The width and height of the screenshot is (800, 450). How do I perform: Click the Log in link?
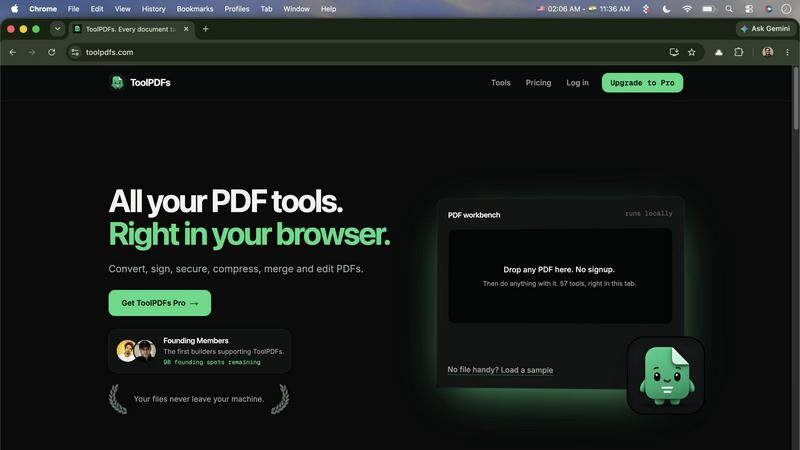pos(577,83)
